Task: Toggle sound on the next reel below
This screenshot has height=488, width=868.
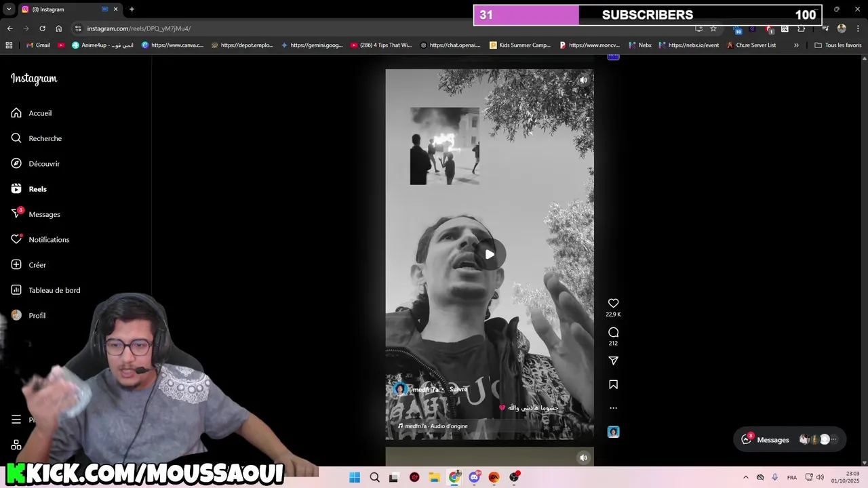Action: pyautogui.click(x=583, y=457)
